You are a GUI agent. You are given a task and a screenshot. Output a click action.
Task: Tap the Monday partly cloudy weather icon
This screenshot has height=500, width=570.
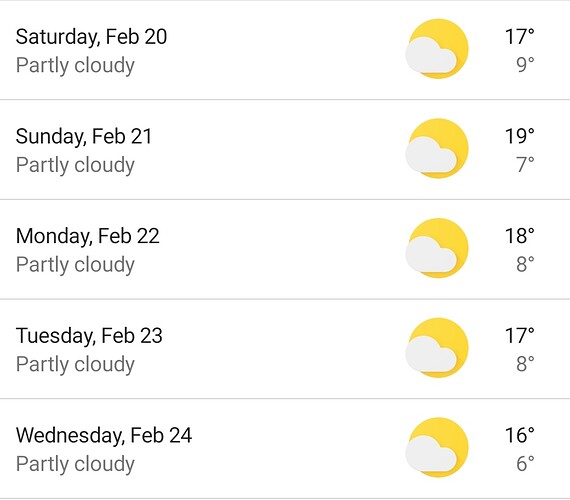(x=437, y=248)
